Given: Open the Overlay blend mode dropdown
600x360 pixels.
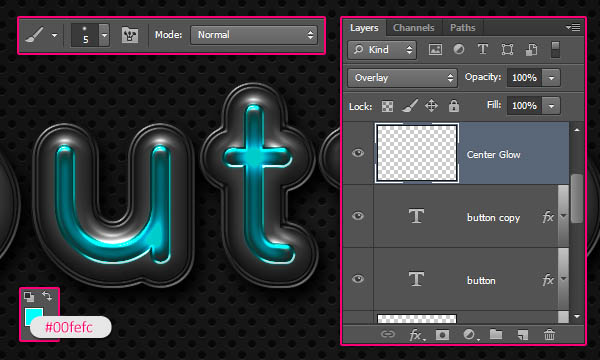Looking at the screenshot, I should 402,78.
